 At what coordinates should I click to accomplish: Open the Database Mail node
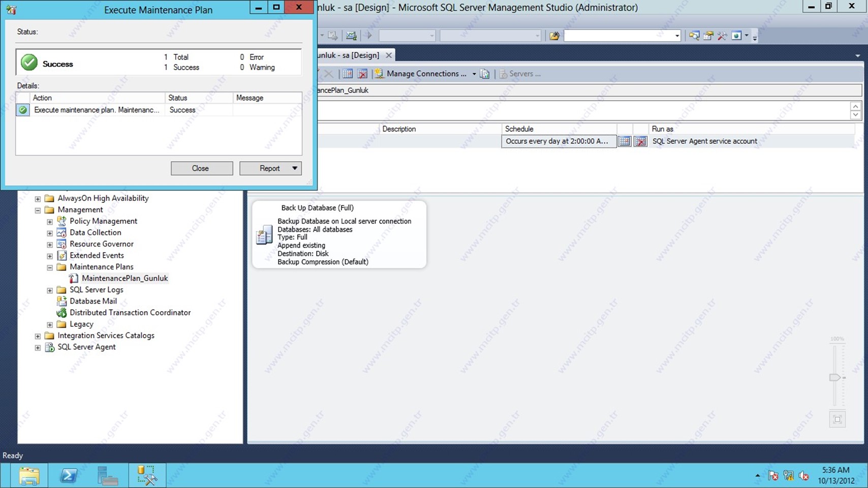pos(93,301)
